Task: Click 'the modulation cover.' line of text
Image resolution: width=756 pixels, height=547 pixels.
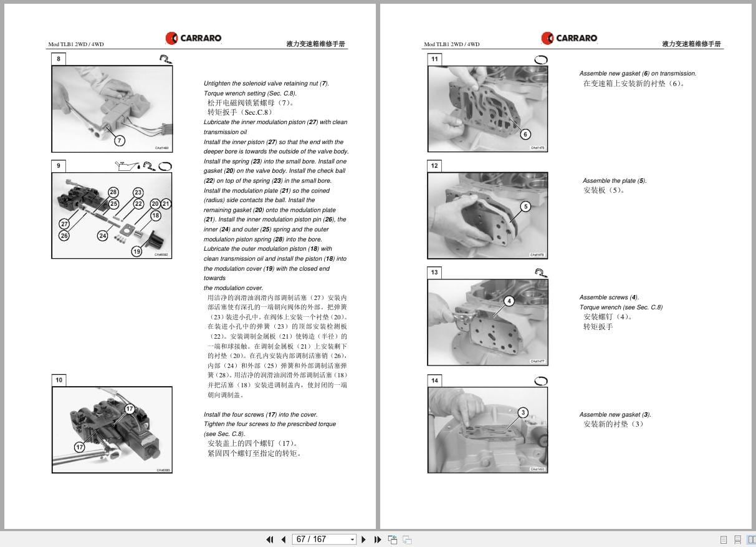Action: 233,288
